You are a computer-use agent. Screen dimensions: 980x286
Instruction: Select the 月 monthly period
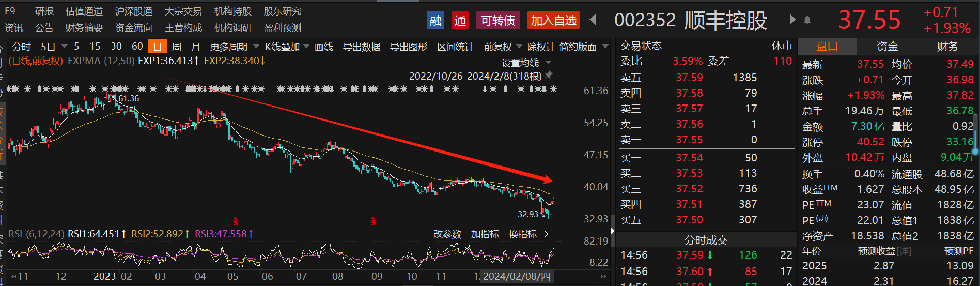point(195,47)
